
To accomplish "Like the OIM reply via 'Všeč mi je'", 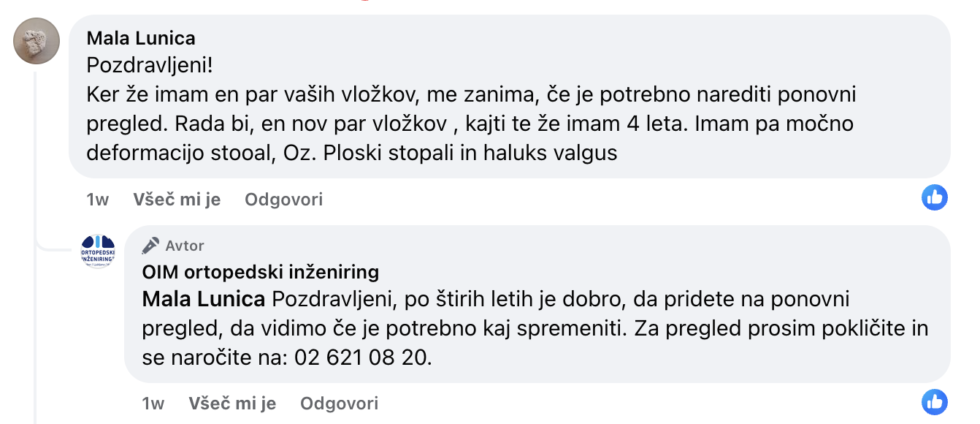I will pos(232,404).
